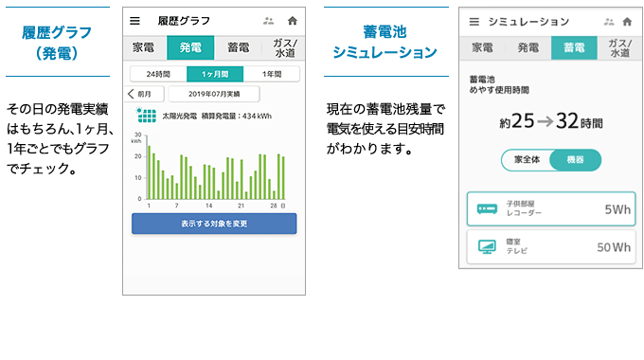Screen dimensions: 644x360
Task: Tap the recorder device icon
Action: click(x=487, y=209)
